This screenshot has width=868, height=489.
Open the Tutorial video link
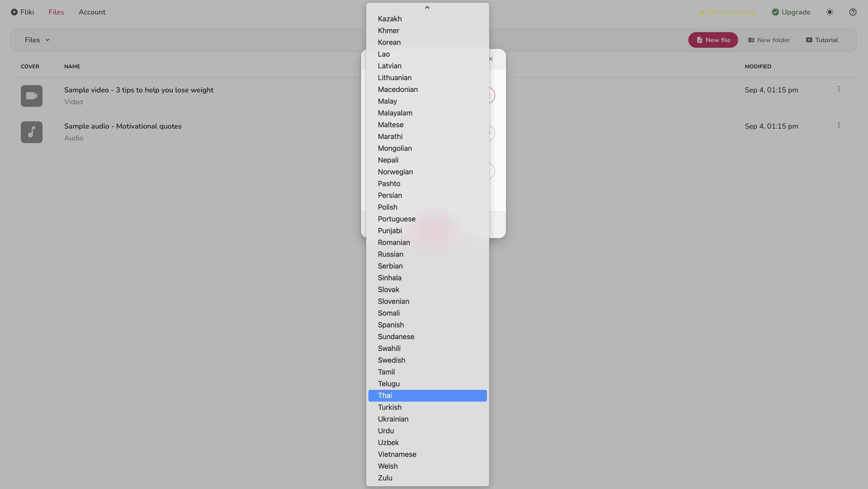point(822,40)
